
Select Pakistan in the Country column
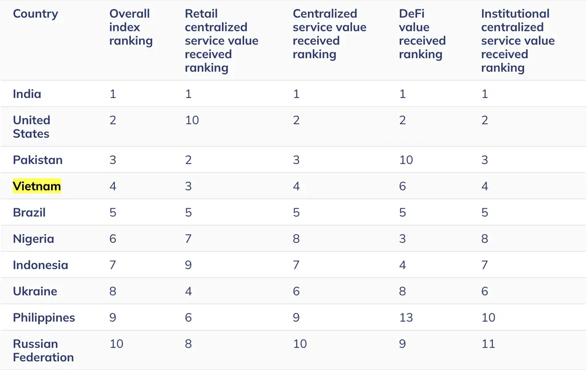point(38,160)
